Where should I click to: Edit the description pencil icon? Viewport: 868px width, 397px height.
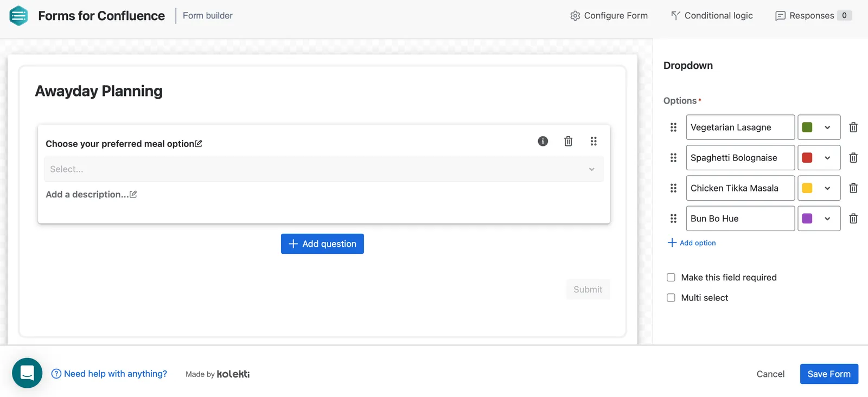(x=133, y=194)
